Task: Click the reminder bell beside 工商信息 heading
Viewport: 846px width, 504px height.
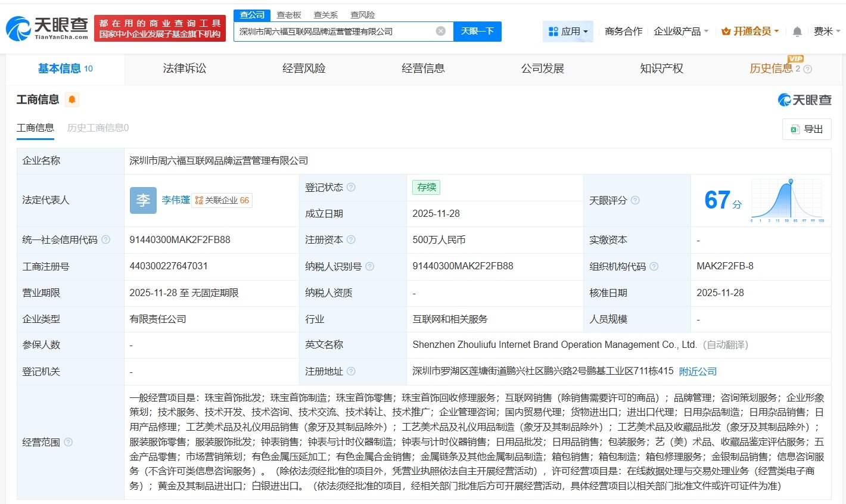Action: [x=73, y=99]
